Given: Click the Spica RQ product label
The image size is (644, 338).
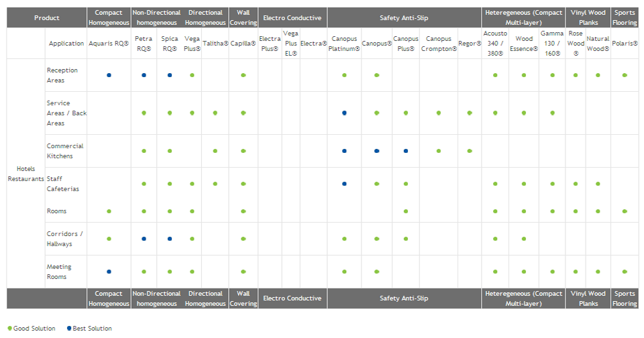Looking at the screenshot, I should tap(170, 44).
